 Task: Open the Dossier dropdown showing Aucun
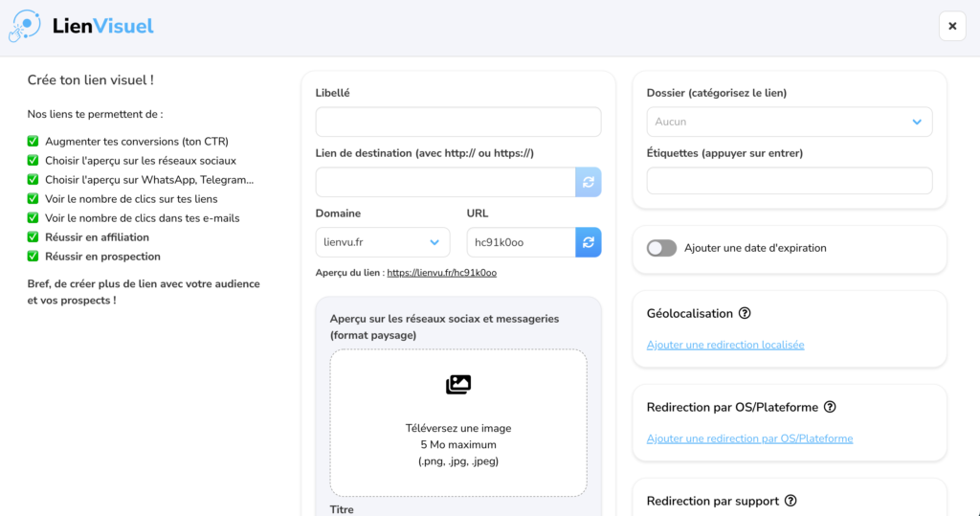790,122
